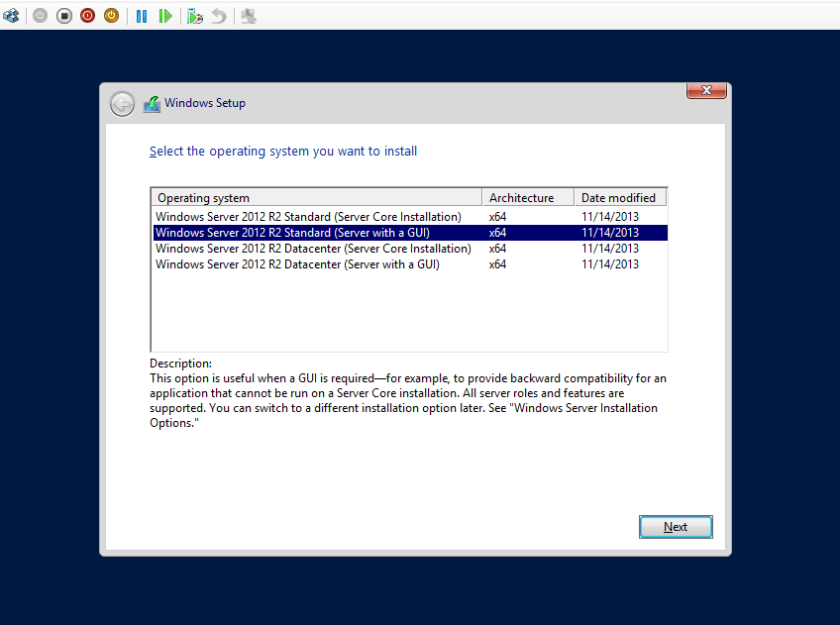Sort by the Operating system column header
840x625 pixels.
coord(317,198)
